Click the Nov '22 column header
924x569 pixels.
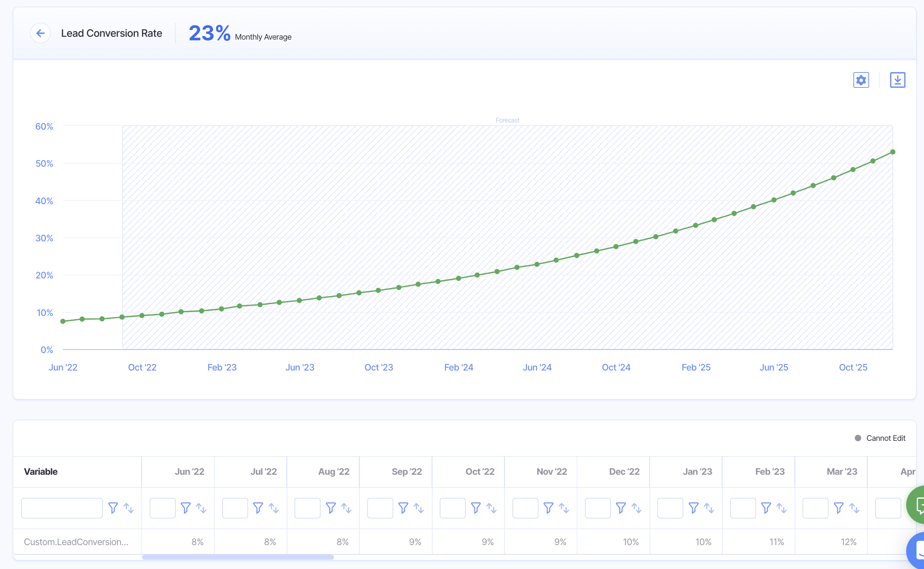(551, 472)
